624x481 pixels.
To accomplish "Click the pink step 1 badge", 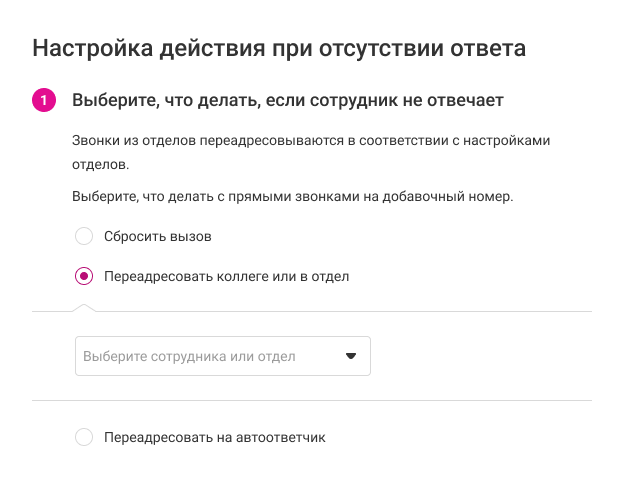I will 44,100.
